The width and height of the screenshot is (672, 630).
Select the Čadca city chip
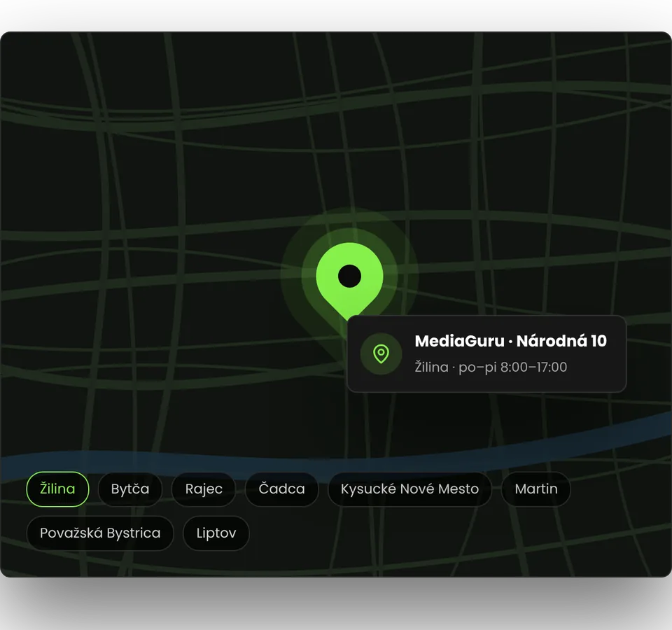click(281, 489)
